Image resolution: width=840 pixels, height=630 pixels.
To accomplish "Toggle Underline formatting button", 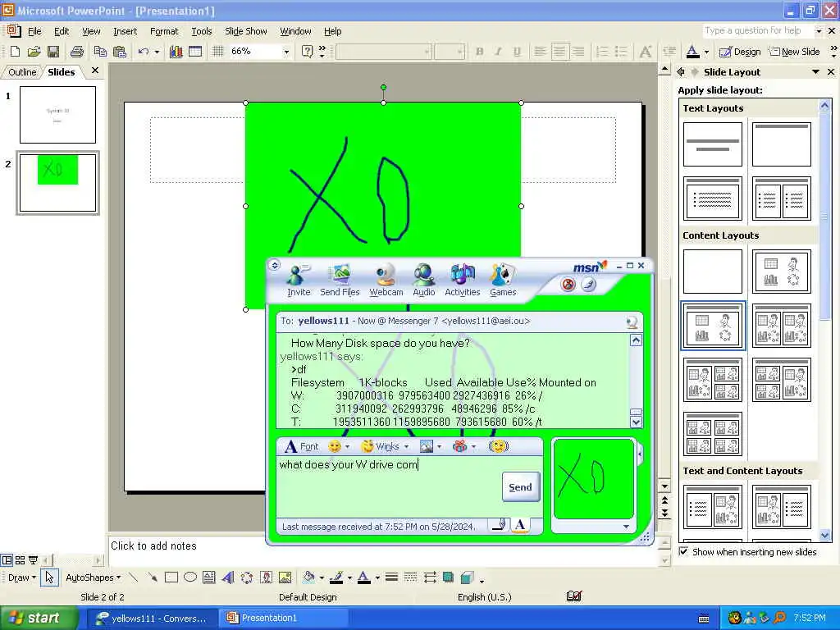I will coord(517,52).
